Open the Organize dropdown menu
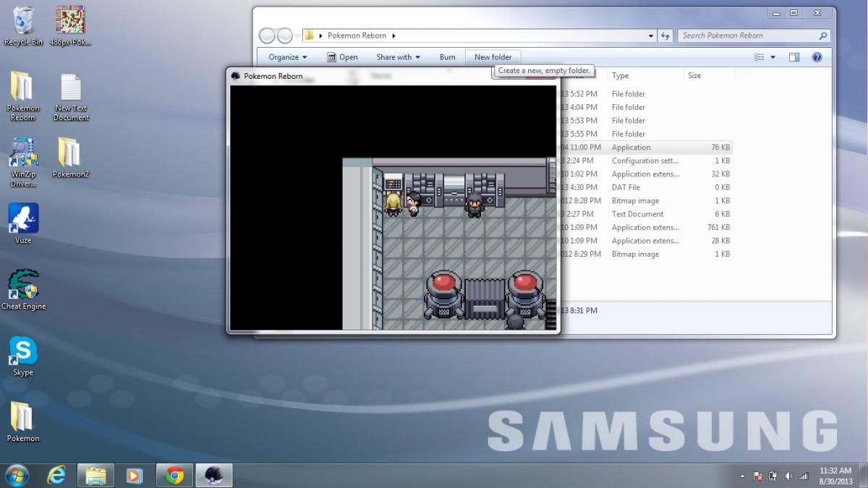Viewport: 868px width, 488px height. click(288, 57)
